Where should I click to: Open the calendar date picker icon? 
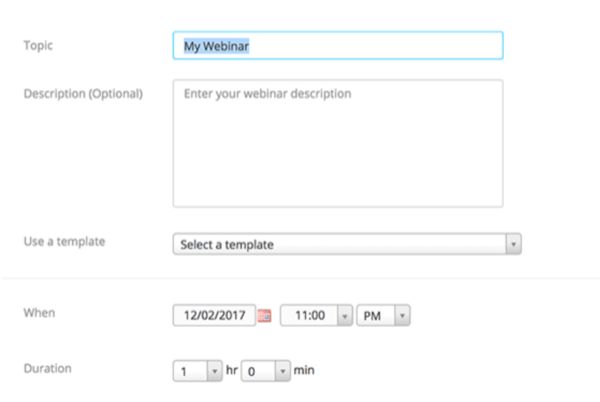[x=265, y=315]
